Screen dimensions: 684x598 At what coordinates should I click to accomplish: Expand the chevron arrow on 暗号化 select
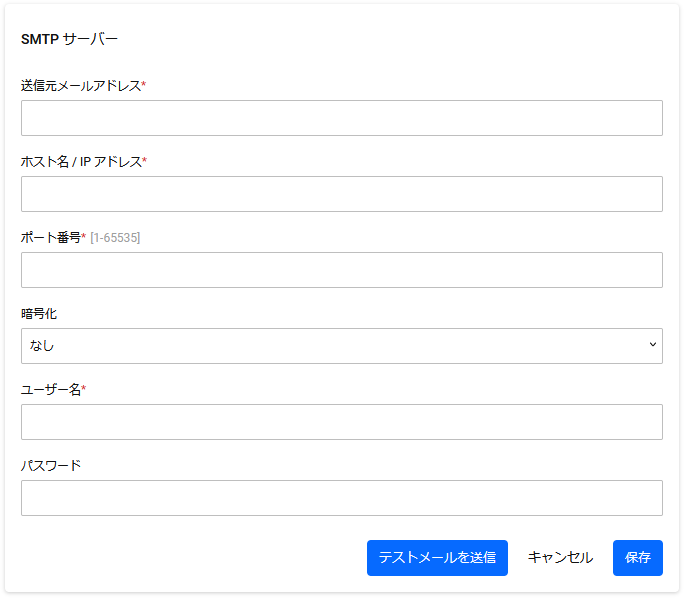pyautogui.click(x=653, y=344)
